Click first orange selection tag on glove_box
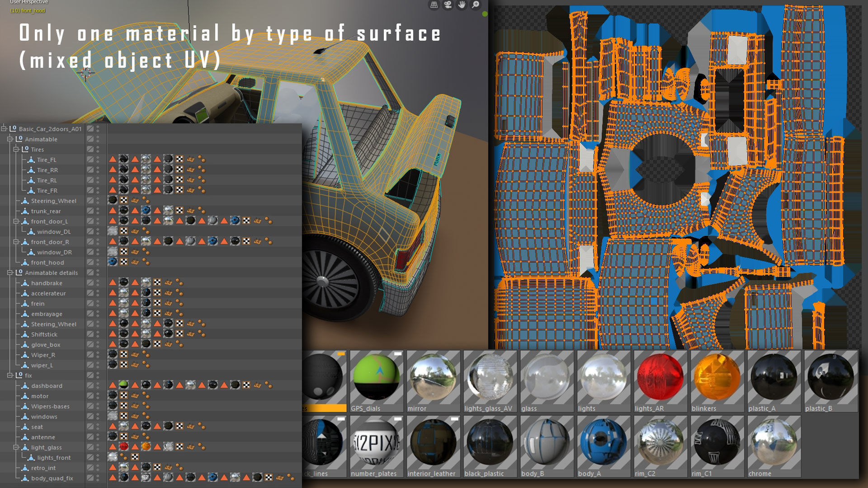Viewport: 868px width, 488px height. tap(113, 344)
